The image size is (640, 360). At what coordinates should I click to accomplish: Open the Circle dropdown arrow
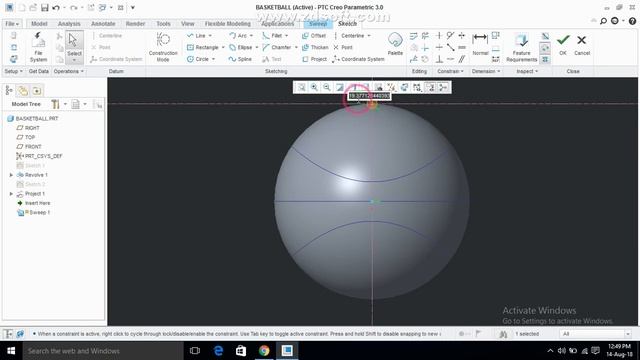coord(213,60)
